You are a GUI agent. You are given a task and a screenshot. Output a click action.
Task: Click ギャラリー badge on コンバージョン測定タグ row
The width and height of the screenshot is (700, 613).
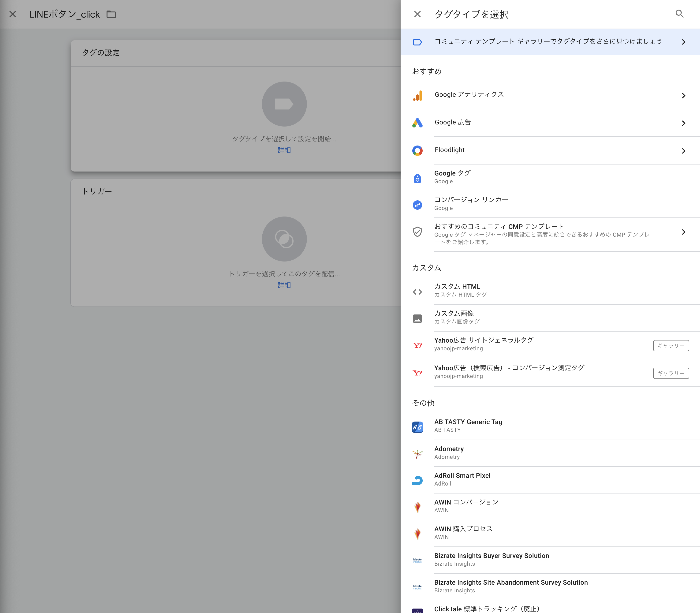[670, 373]
